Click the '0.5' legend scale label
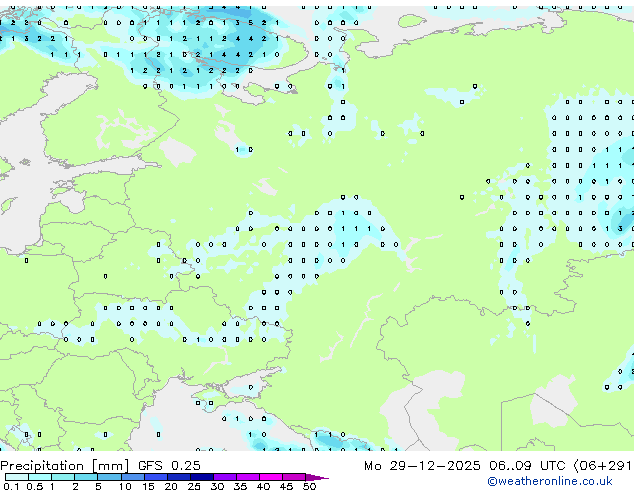The width and height of the screenshot is (634, 490). (35, 486)
